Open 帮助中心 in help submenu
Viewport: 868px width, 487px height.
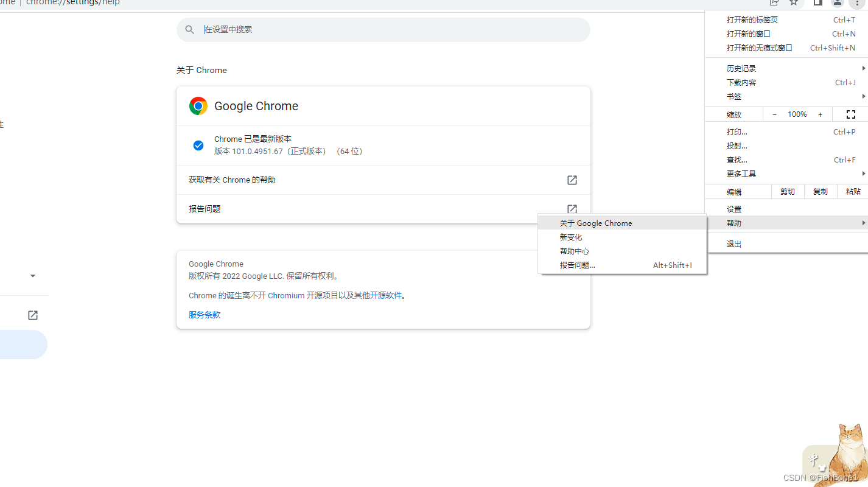(x=622, y=251)
